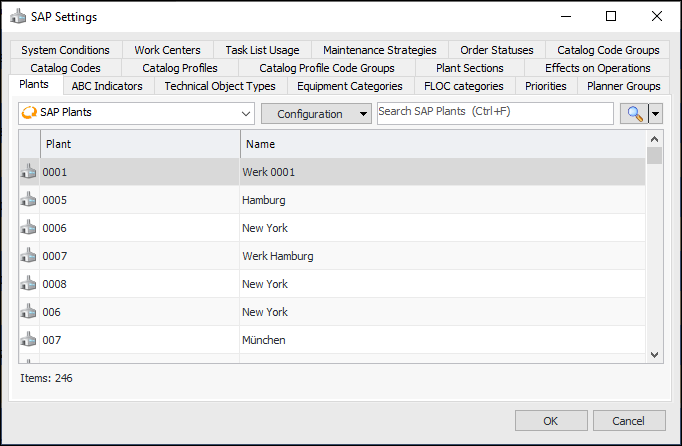Sort by the Plant column header
Image resolution: width=682 pixels, height=446 pixels.
point(140,144)
